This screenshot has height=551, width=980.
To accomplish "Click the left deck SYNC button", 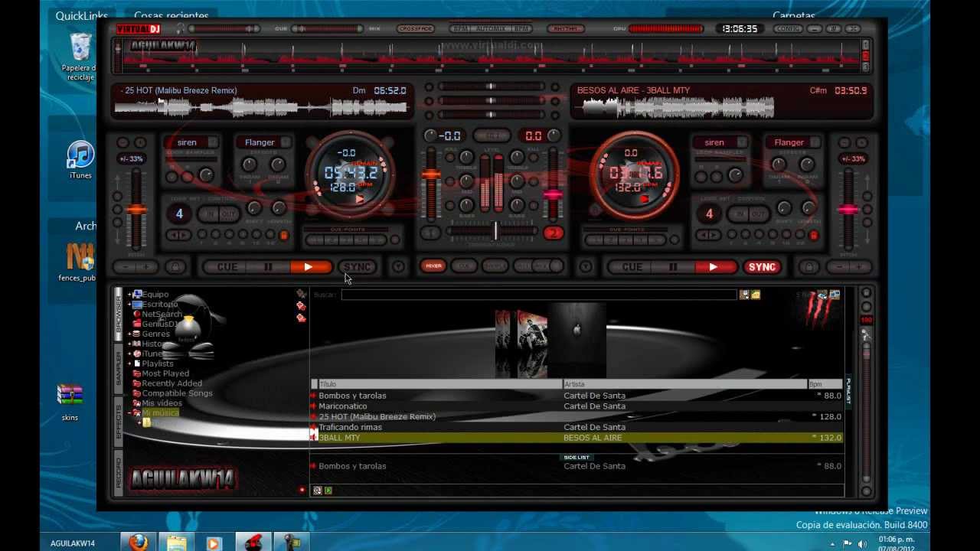I will (357, 267).
